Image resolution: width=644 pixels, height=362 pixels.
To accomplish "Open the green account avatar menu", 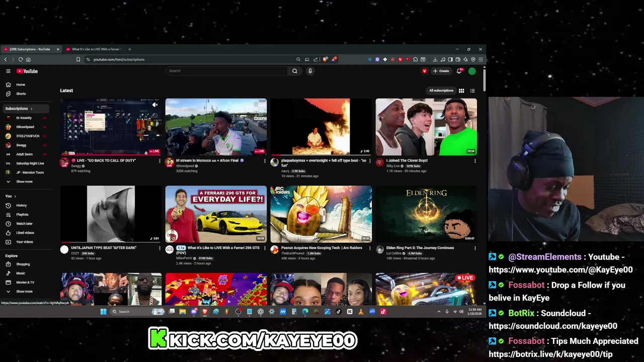I will coord(472,71).
